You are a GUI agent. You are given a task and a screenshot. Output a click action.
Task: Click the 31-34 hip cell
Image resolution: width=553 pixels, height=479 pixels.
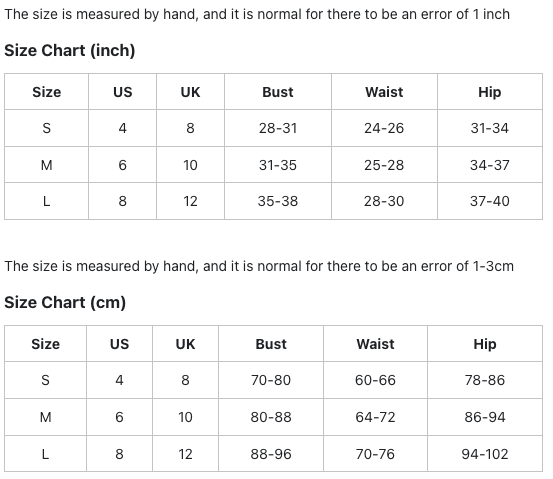point(490,128)
